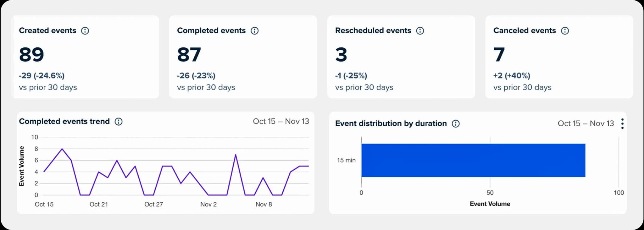This screenshot has height=230, width=644.
Task: Click the trend line spike reaching 7
Action: [236, 155]
